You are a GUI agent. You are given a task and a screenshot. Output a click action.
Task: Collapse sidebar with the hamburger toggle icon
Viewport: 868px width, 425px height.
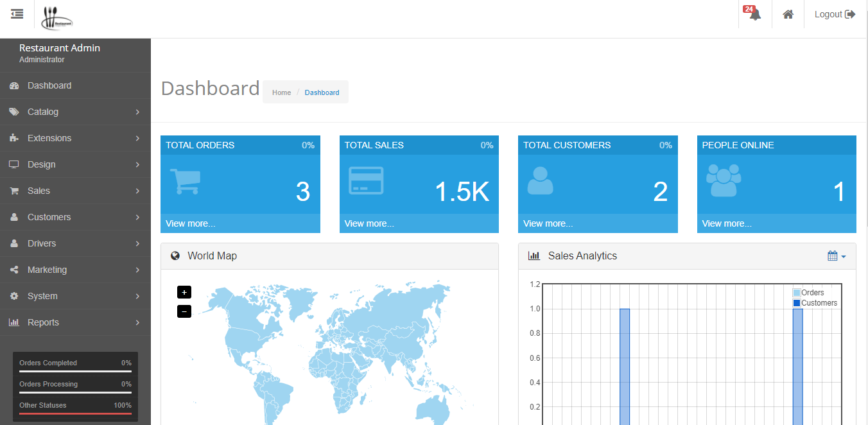[17, 13]
